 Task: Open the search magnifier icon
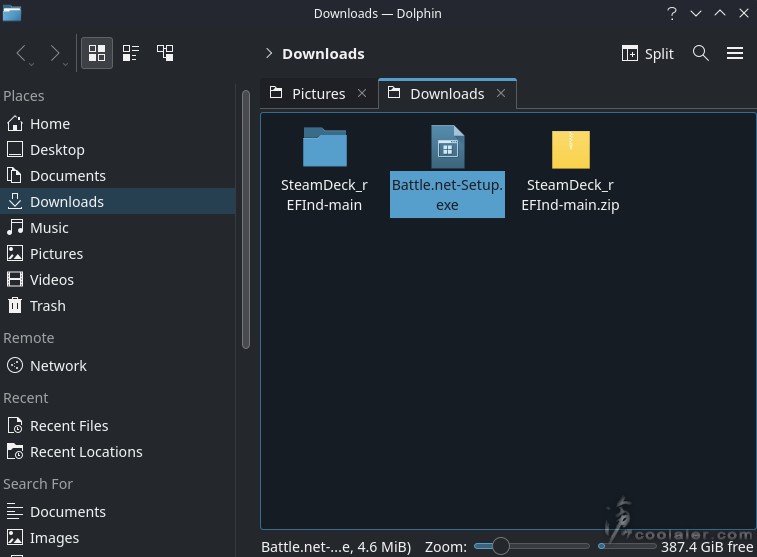(701, 53)
